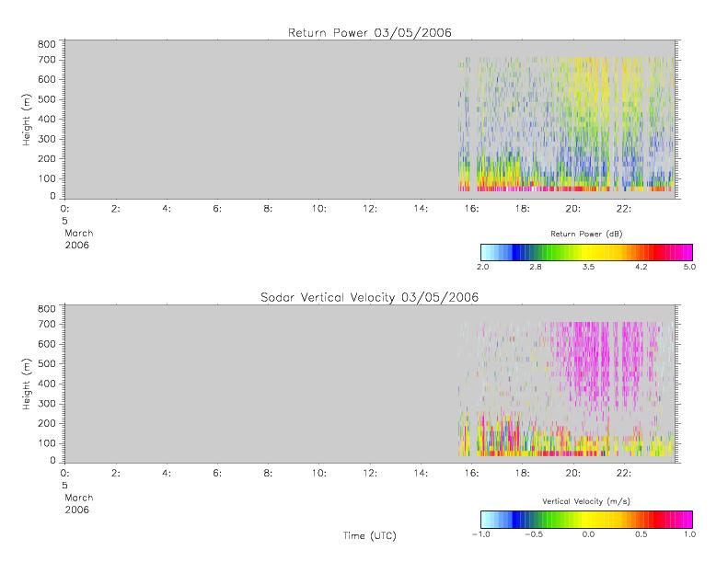Click the Return Power (dB) color bar
Viewport: 728px width, 562px height.
pyautogui.click(x=586, y=252)
